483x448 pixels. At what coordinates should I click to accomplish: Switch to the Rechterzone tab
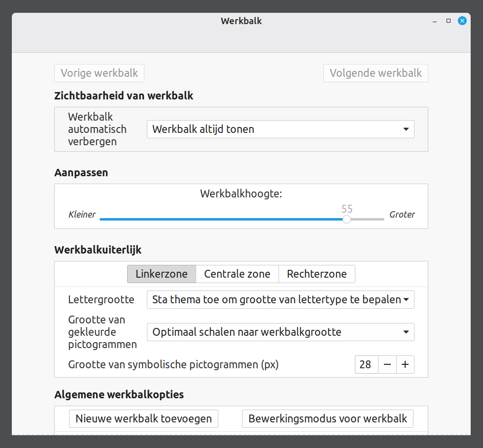pos(317,274)
